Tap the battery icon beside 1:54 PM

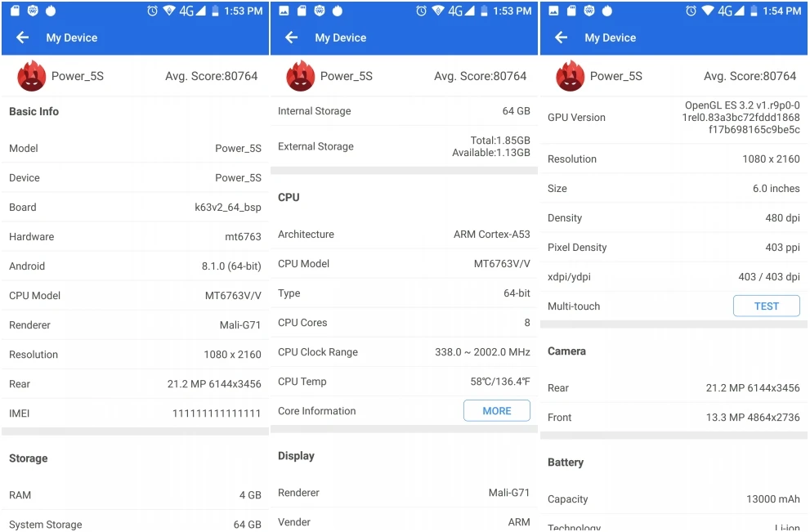click(754, 11)
